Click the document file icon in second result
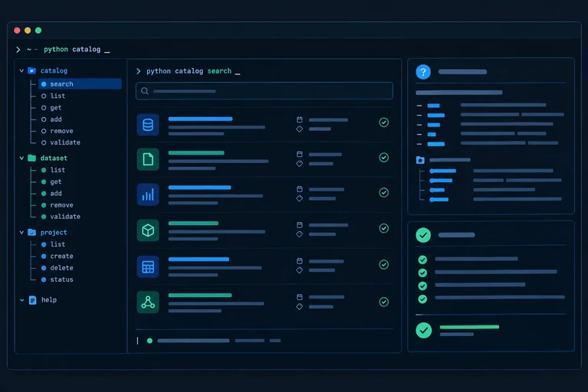 [148, 159]
